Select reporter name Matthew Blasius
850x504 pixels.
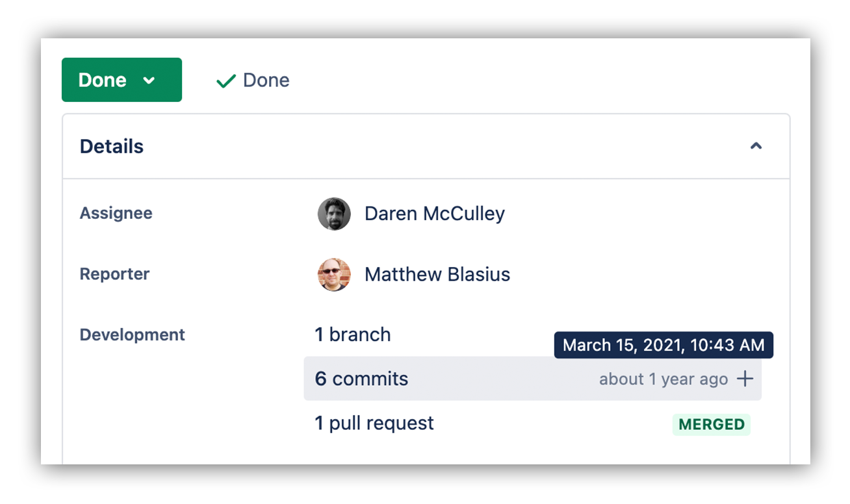437,275
